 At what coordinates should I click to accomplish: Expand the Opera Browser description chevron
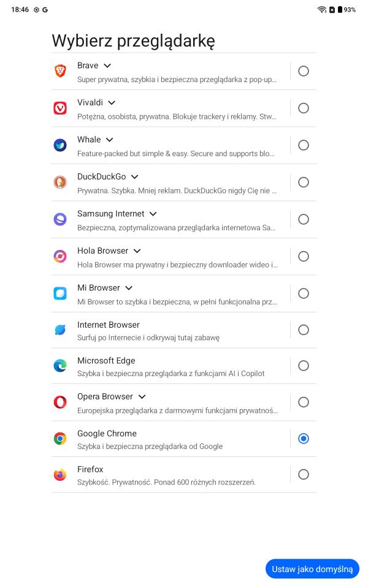coord(142,397)
